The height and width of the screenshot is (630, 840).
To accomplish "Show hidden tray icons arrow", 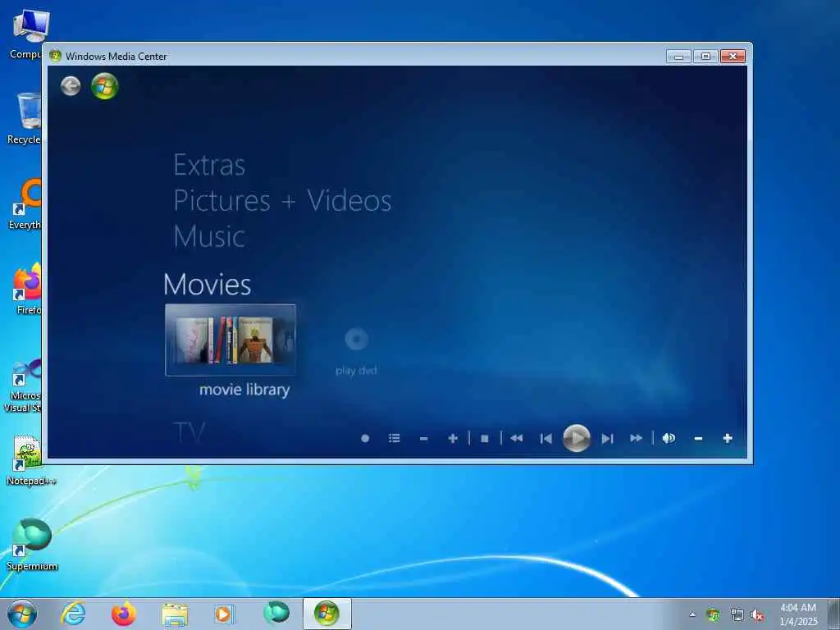I will pos(692,614).
